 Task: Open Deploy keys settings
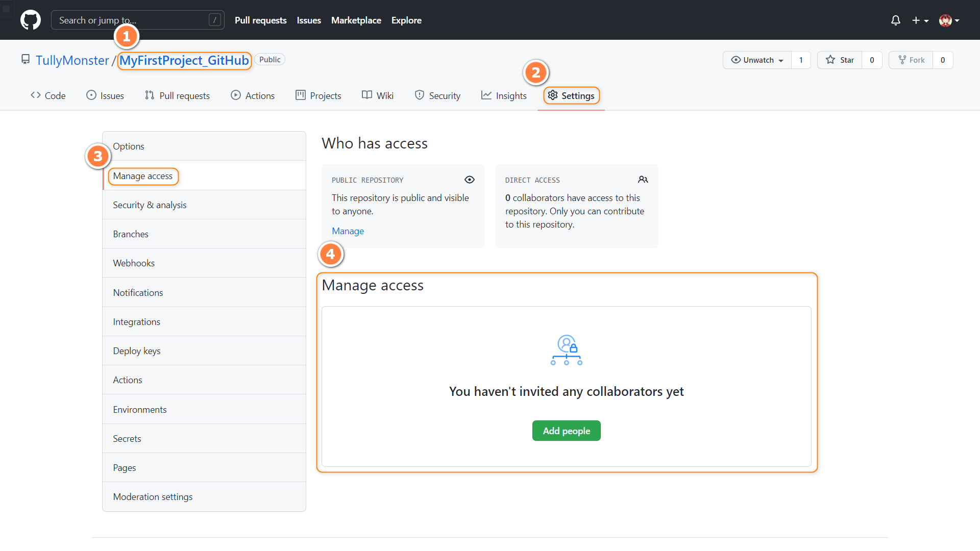(x=204, y=350)
